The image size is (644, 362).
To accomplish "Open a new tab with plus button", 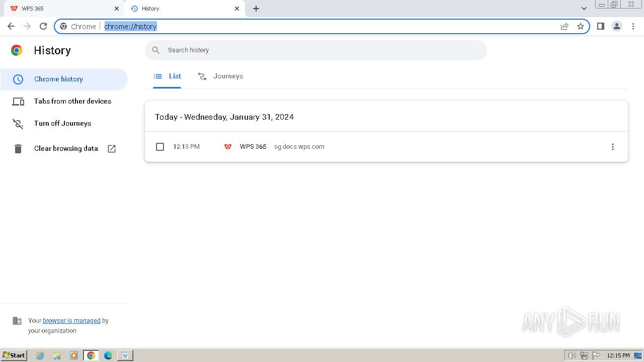I will pos(256,9).
